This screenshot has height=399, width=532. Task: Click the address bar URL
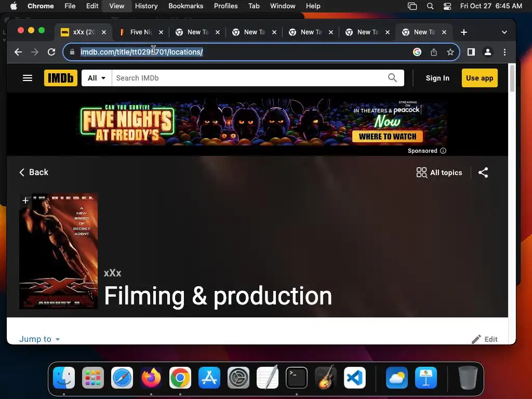coord(141,52)
